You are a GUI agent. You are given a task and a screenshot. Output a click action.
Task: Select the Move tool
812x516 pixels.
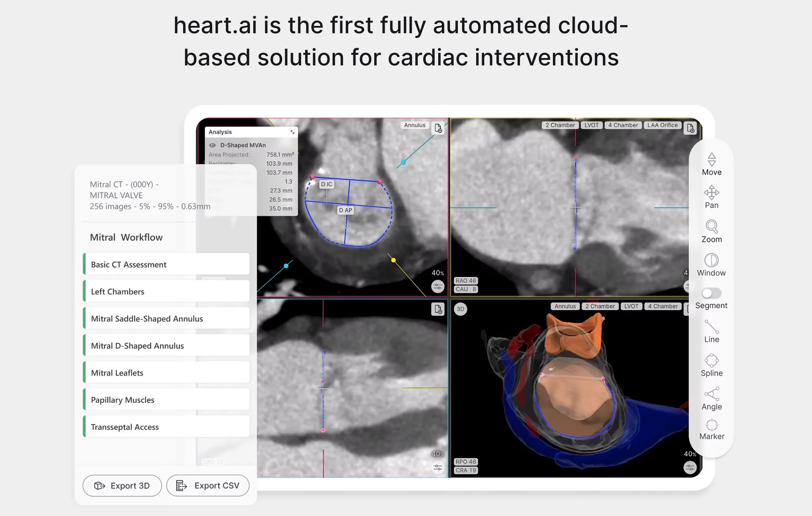tap(712, 164)
